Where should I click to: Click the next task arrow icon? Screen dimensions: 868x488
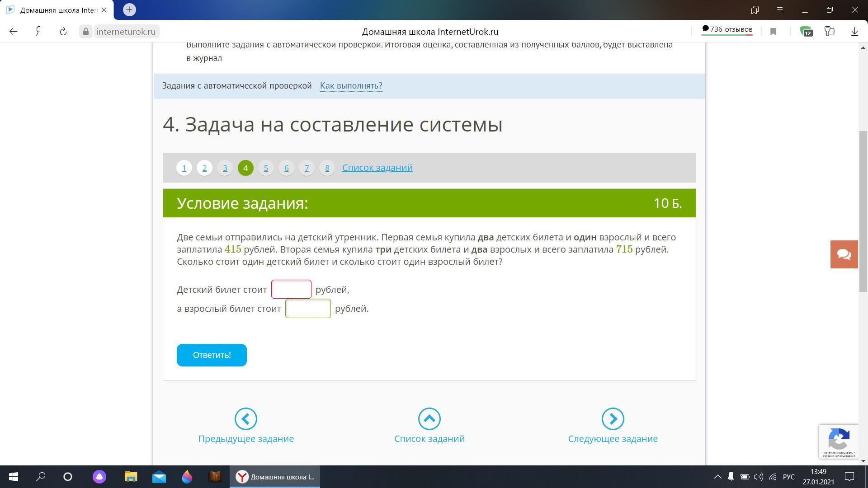(x=613, y=419)
